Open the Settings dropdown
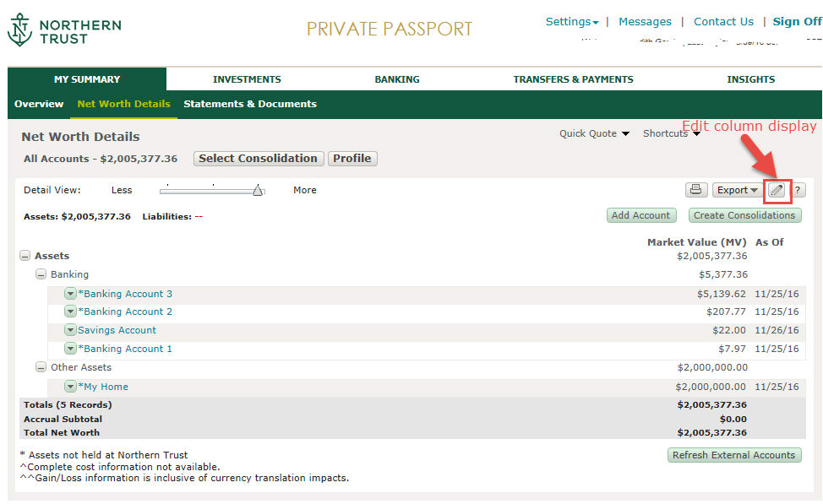The image size is (823, 504). click(x=571, y=21)
